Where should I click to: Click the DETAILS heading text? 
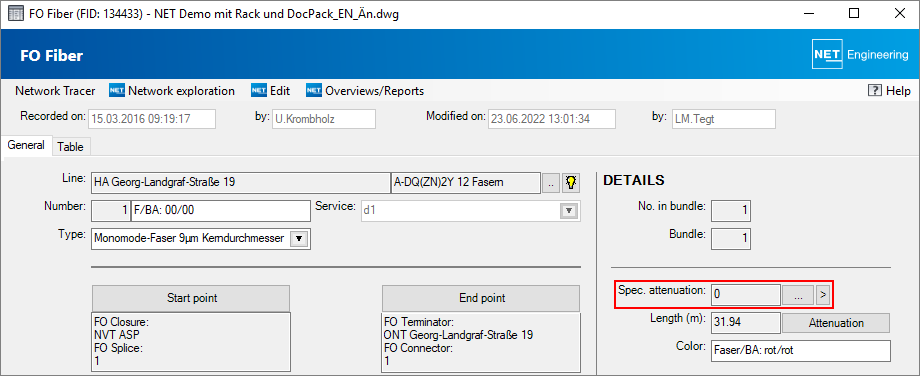[634, 181]
